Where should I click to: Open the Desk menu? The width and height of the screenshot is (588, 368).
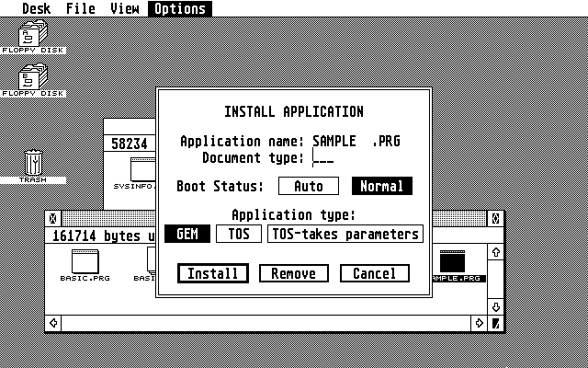pyautogui.click(x=37, y=8)
